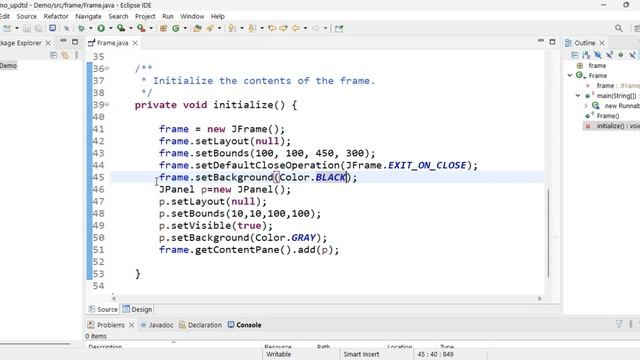This screenshot has width=640, height=360.
Task: Open the Help menu
Action: pos(218,16)
